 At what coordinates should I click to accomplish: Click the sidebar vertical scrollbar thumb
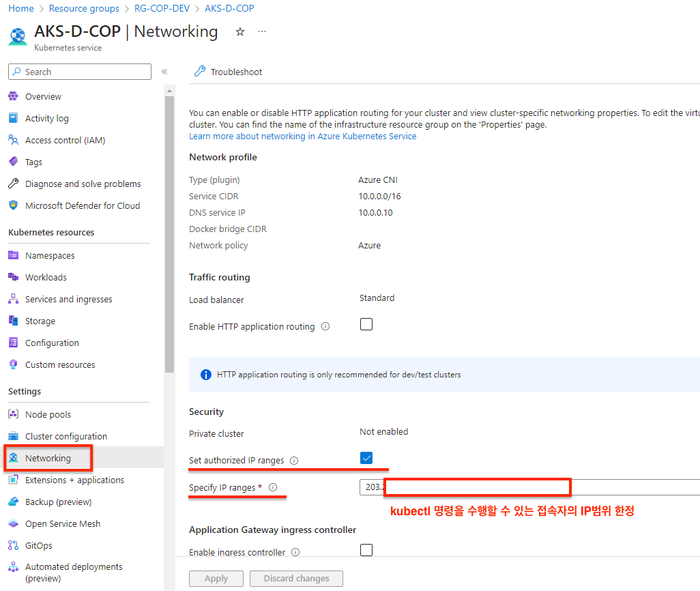tap(169, 235)
